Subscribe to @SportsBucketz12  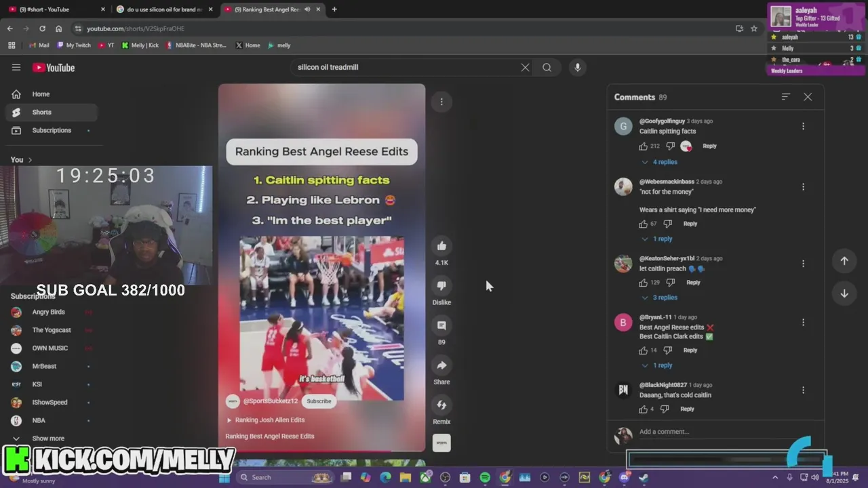(x=319, y=401)
